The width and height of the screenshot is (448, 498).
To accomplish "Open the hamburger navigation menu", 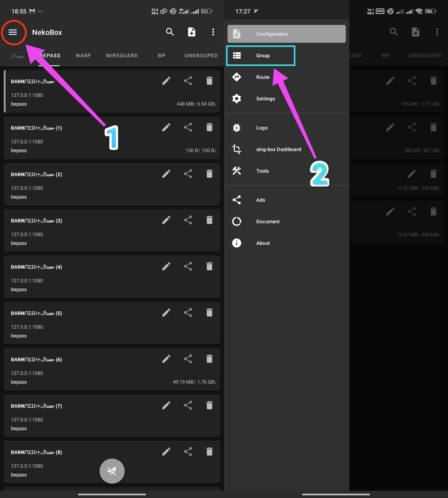I will [x=13, y=32].
